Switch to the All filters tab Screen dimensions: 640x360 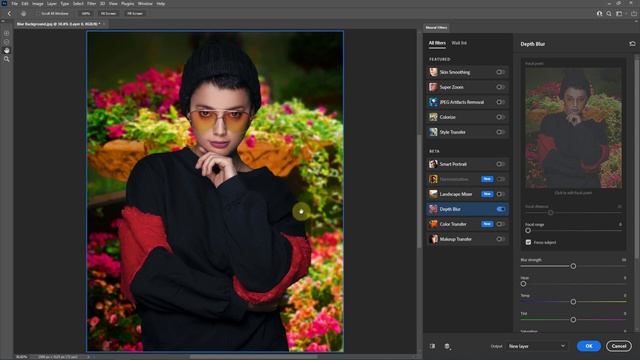pos(437,43)
